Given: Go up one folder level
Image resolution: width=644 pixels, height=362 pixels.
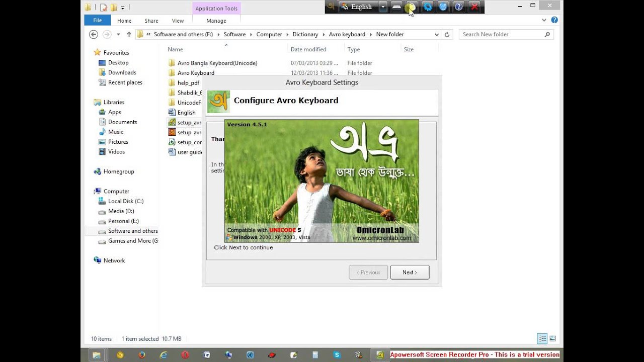Looking at the screenshot, I should click(x=129, y=34).
